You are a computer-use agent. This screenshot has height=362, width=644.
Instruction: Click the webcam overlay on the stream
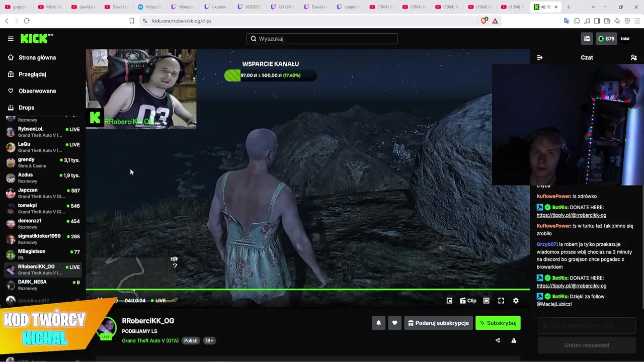(x=141, y=88)
